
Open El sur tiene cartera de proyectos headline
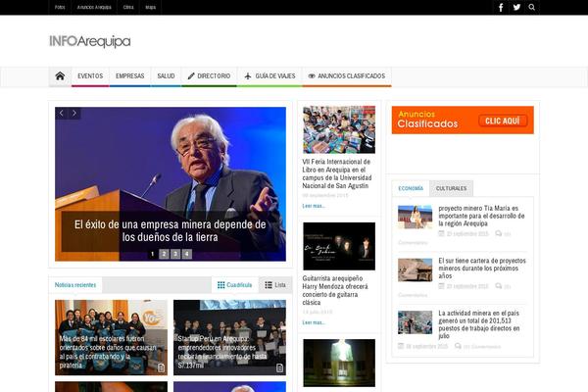coord(482,269)
